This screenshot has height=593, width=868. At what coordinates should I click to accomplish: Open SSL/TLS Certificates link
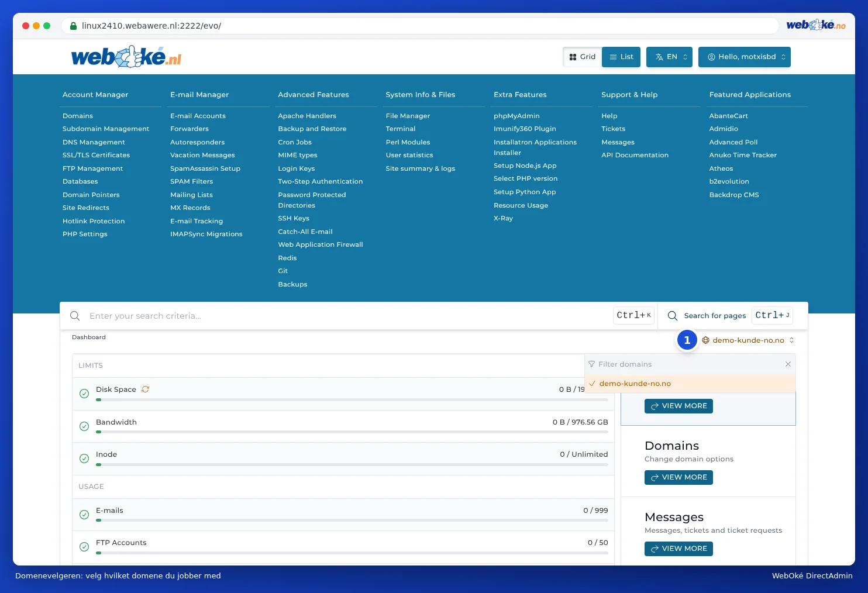click(97, 155)
